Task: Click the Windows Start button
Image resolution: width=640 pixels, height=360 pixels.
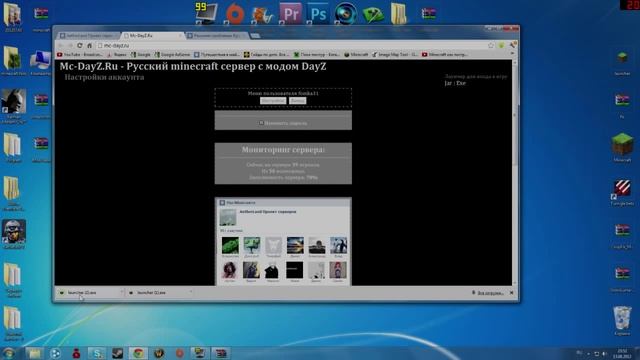Action: coord(8,353)
